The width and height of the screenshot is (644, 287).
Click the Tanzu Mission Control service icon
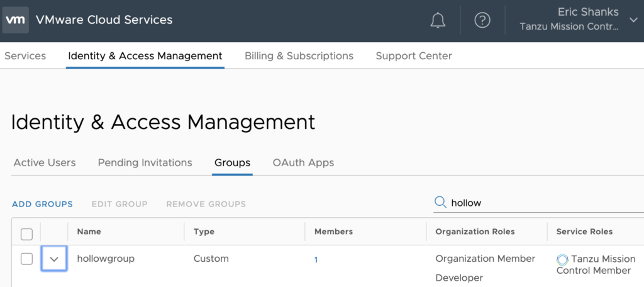[x=562, y=259]
